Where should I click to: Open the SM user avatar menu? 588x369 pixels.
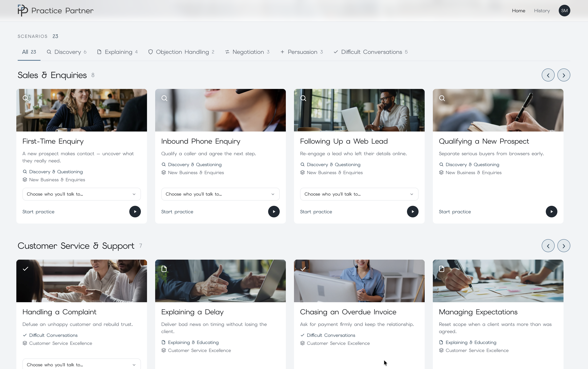[x=564, y=11]
